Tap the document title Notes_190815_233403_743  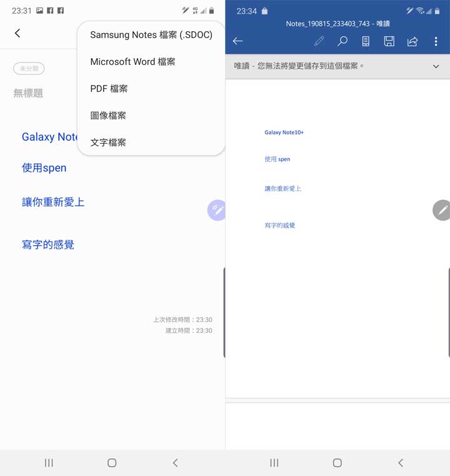click(328, 24)
